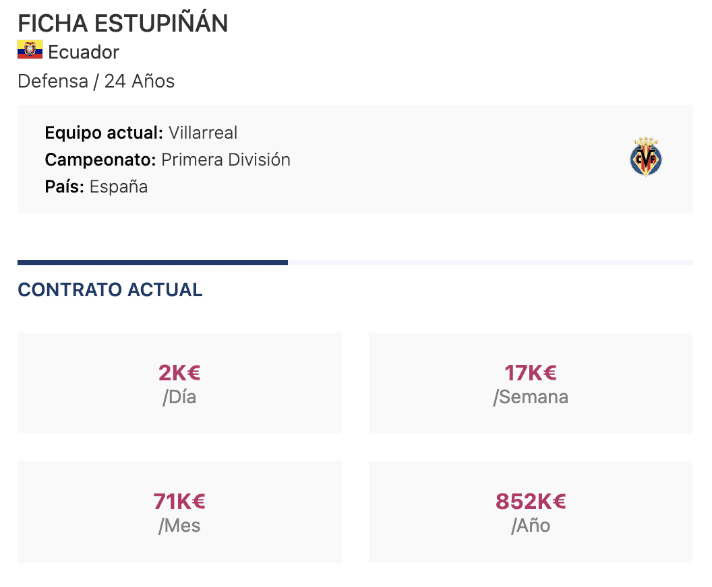Image resolution: width=712 pixels, height=587 pixels.
Task: Click the 71K€ monthly salary value
Action: tap(180, 501)
